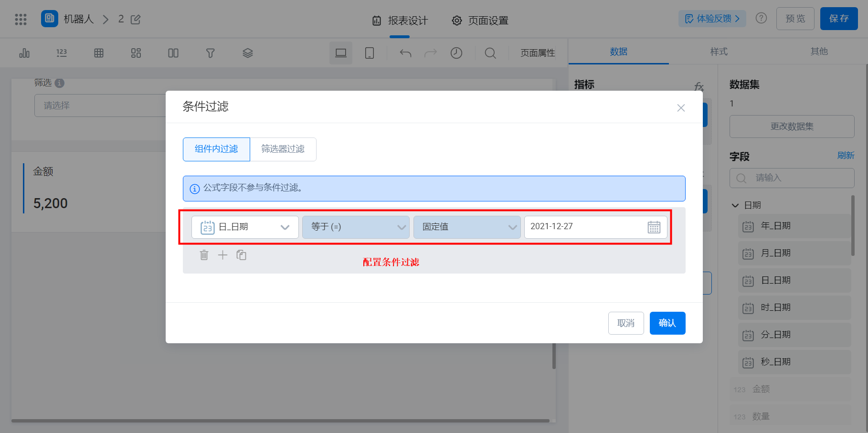The width and height of the screenshot is (868, 433).
Task: Open the 等于 (=) operator dropdown
Action: pyautogui.click(x=356, y=227)
